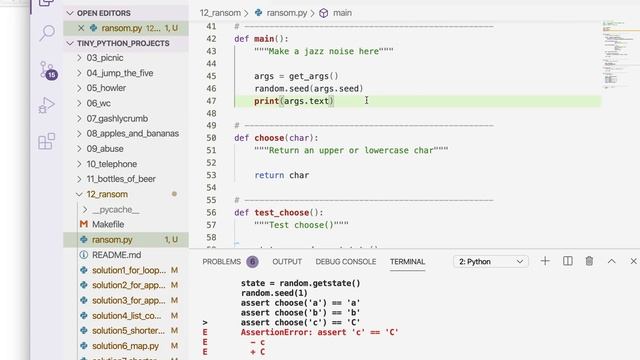
Task: Click 'def choose(char):' code line
Action: point(276,138)
